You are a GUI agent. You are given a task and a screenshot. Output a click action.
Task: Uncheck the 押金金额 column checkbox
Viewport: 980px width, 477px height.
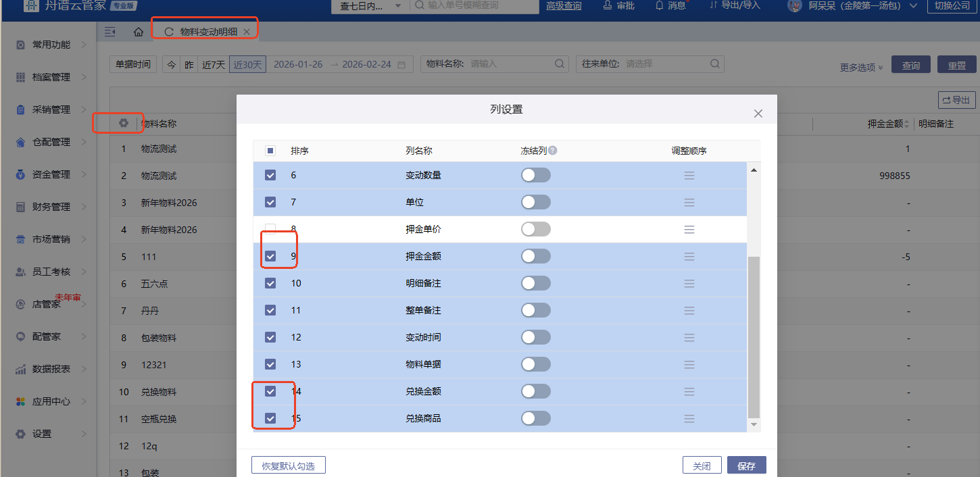click(270, 256)
